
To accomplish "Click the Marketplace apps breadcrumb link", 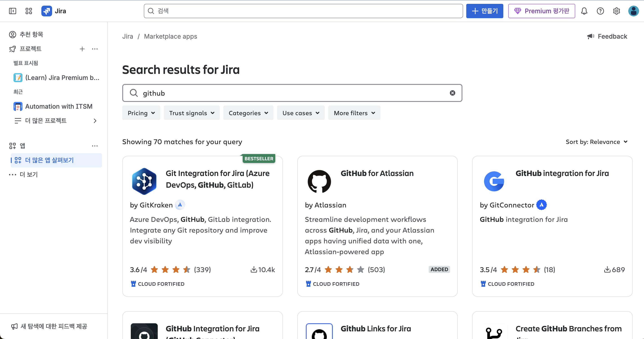I will (170, 36).
